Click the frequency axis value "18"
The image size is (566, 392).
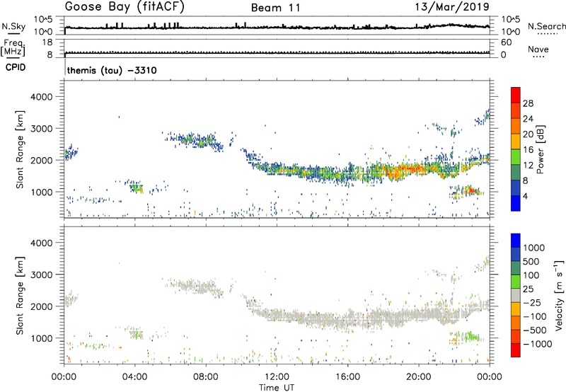[47, 42]
